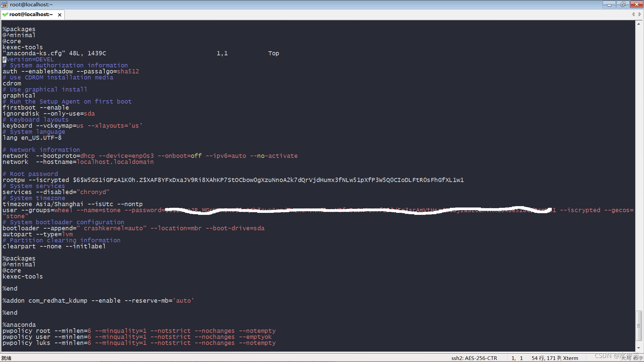Click '# Root password' comment line
Viewport: 644px width, 362px height.
coord(30,174)
